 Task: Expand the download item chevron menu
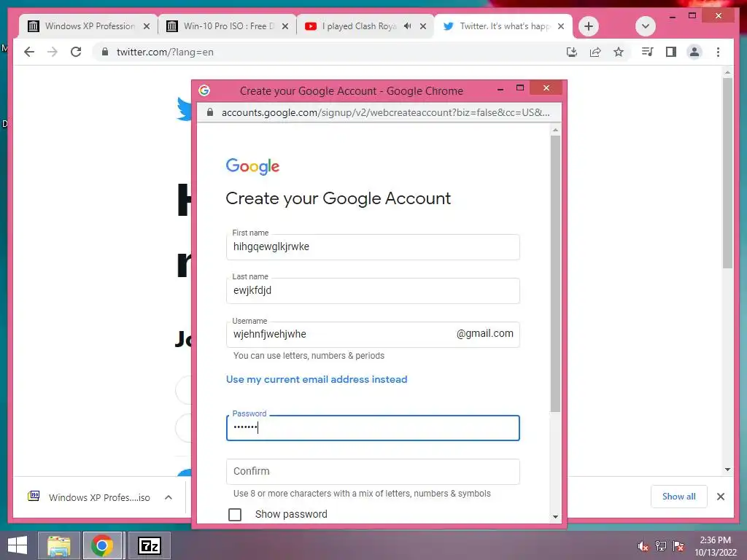click(169, 497)
